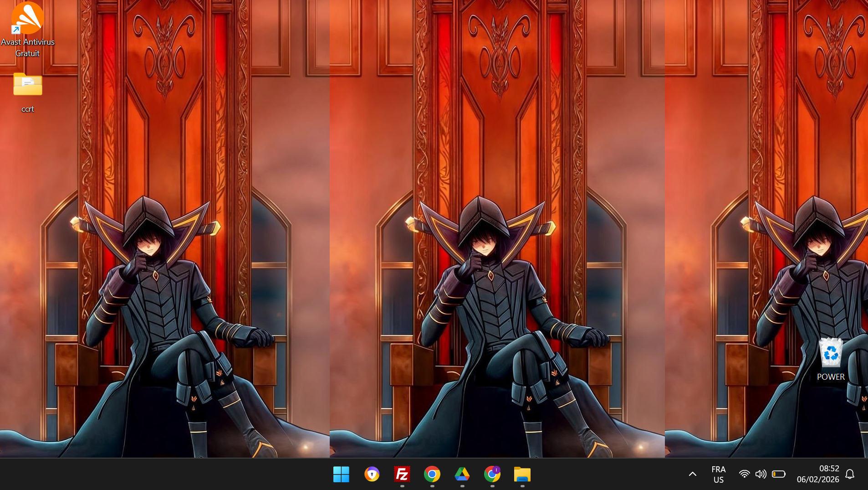This screenshot has width=868, height=490.
Task: Switch to FileZilla in the taskbar
Action: click(x=402, y=475)
